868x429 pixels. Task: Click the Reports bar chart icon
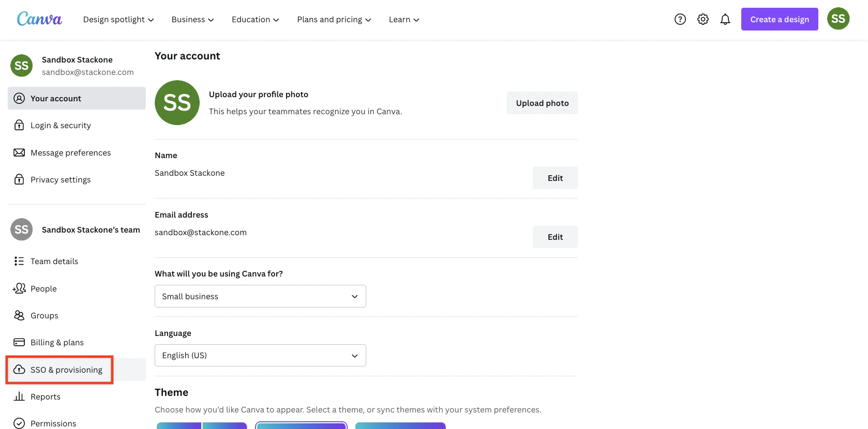click(19, 396)
